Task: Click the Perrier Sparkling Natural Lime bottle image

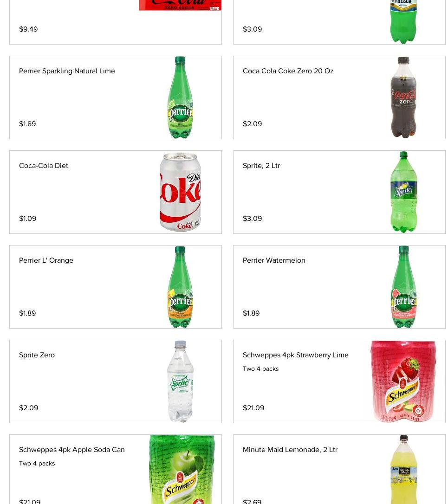Action: pos(180,97)
